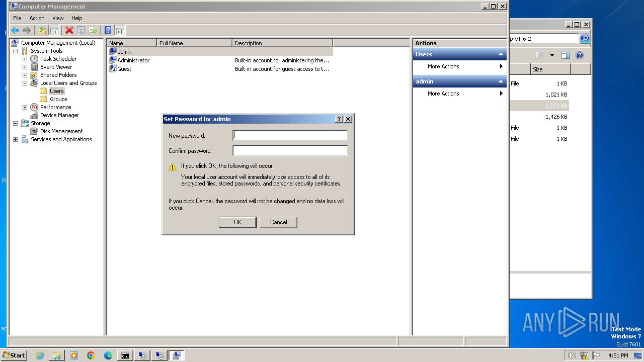
Task: Expand the Shared Folders tree node
Action: tap(25, 75)
